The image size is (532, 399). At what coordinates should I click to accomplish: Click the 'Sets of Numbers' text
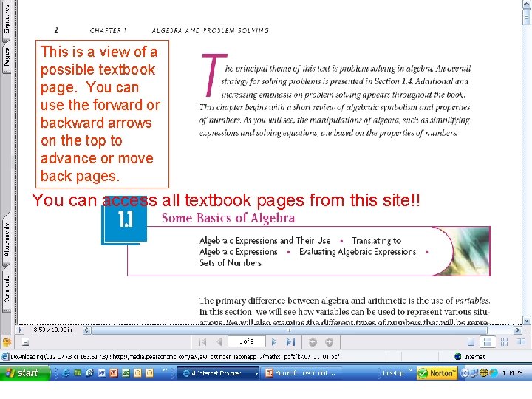click(x=231, y=262)
